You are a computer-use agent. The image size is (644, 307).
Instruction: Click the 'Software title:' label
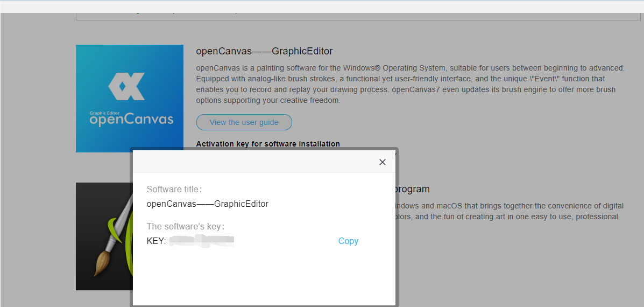pos(174,190)
